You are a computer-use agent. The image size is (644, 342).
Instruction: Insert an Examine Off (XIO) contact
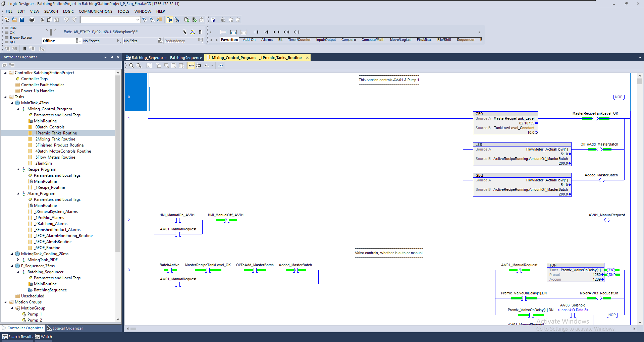(x=266, y=32)
